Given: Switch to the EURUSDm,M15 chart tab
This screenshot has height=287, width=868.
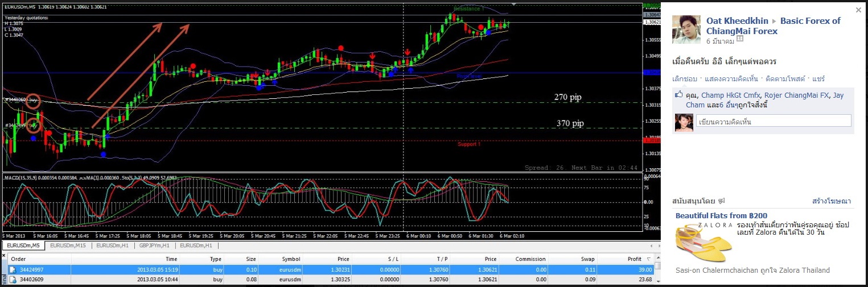Looking at the screenshot, I should pyautogui.click(x=68, y=246).
